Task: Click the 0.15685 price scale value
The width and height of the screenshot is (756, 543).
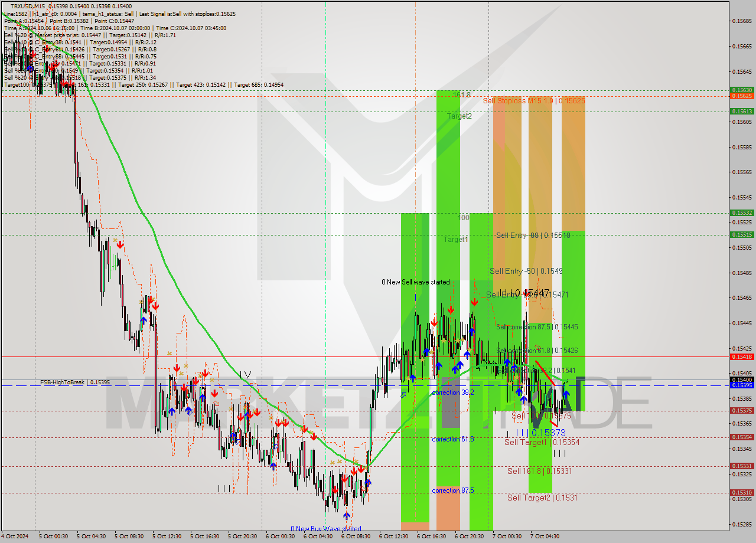Action: point(741,21)
